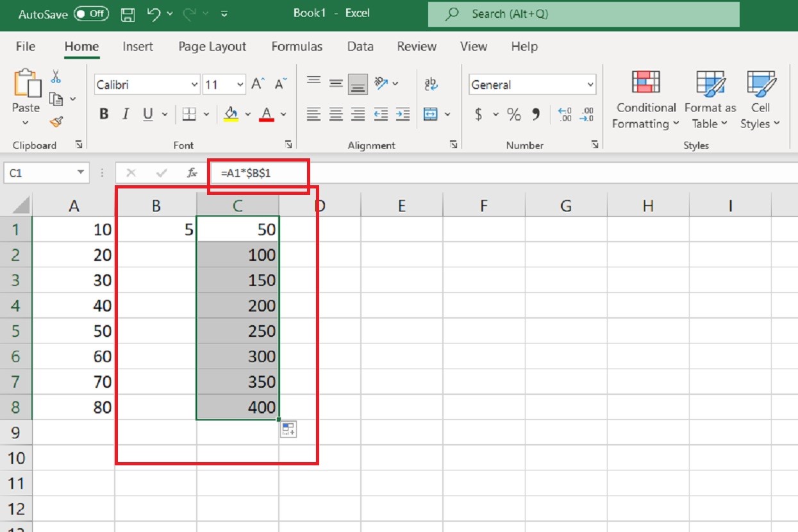Click the Auto Fill Options icon
This screenshot has height=532, width=798.
click(288, 430)
